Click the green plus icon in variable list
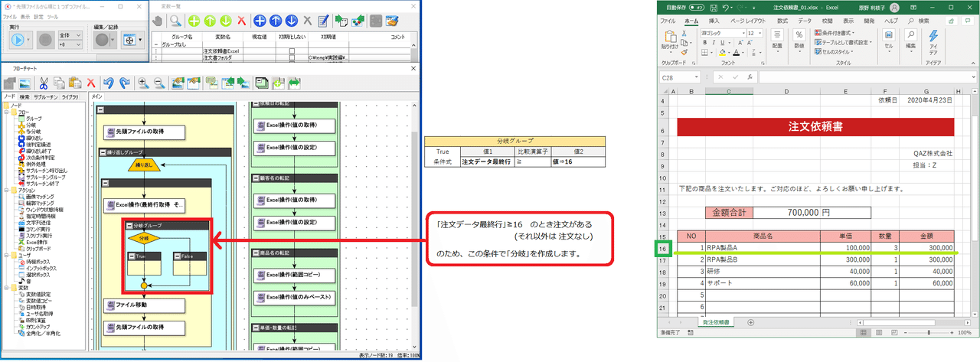Viewport: 980px width, 362px height. click(x=195, y=21)
